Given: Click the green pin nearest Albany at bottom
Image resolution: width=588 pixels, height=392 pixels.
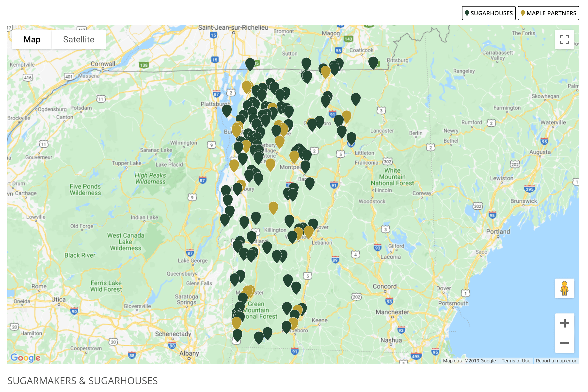Looking at the screenshot, I should (x=237, y=335).
